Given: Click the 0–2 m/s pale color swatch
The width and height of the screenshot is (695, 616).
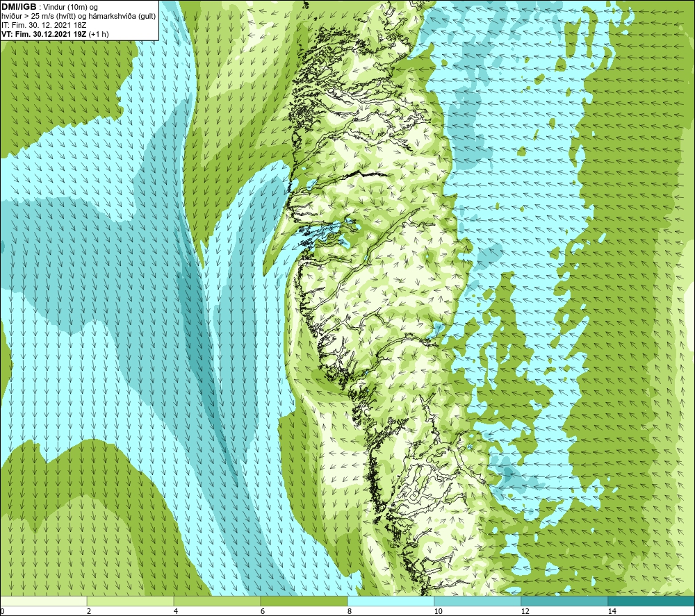Looking at the screenshot, I should (43, 601).
